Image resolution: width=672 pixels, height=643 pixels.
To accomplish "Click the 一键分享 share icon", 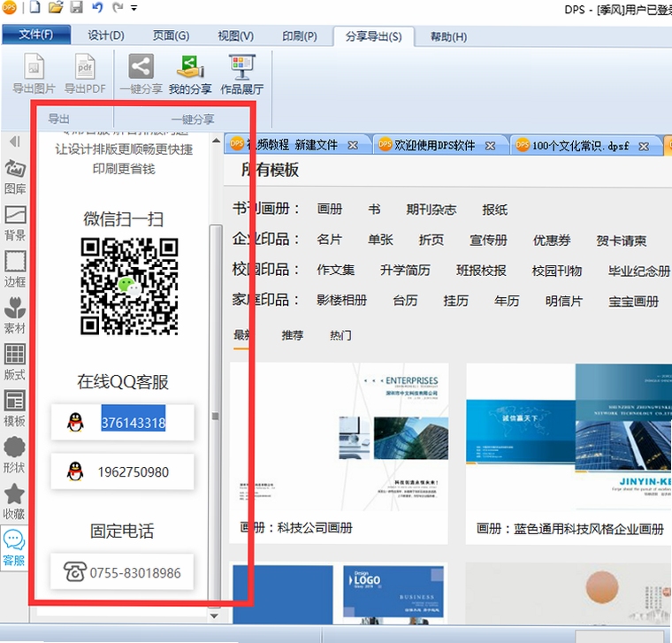I will [x=141, y=73].
